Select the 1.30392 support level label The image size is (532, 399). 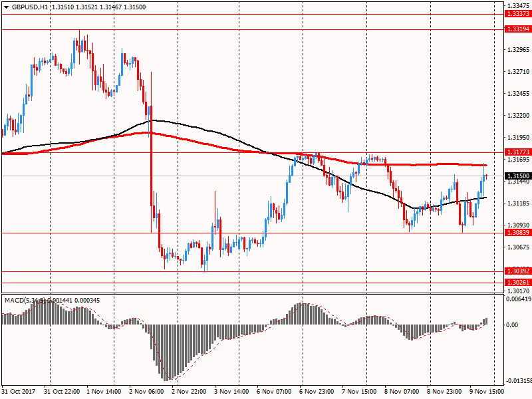coord(518,271)
